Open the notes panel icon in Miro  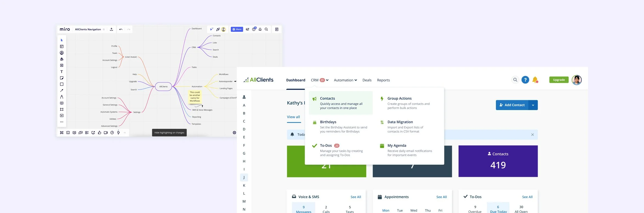coord(277,29)
